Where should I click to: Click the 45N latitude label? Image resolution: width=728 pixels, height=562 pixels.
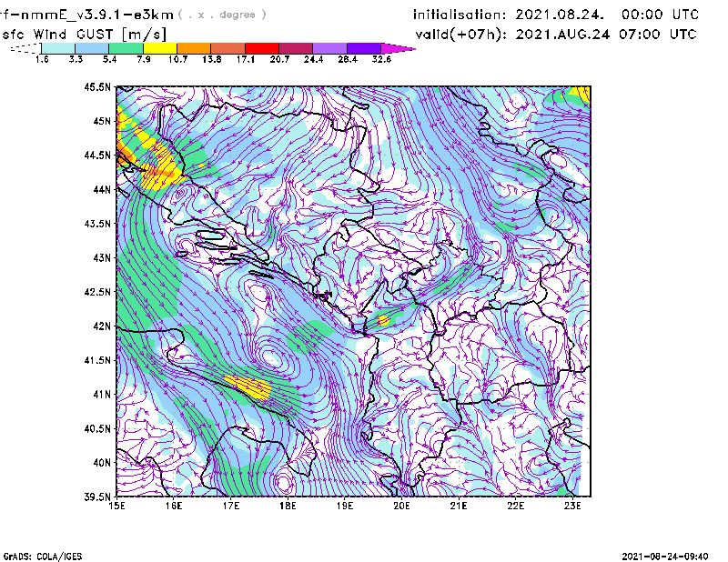102,121
